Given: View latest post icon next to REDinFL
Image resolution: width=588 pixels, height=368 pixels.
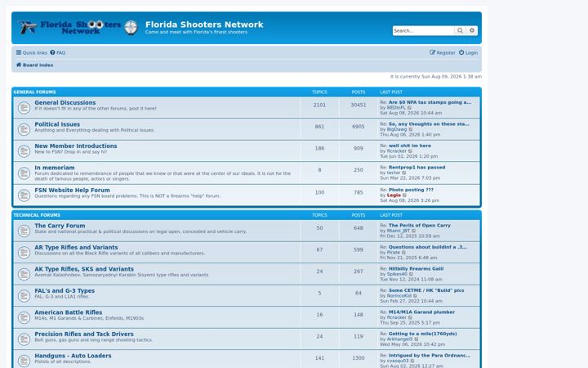Looking at the screenshot, I should click(409, 108).
